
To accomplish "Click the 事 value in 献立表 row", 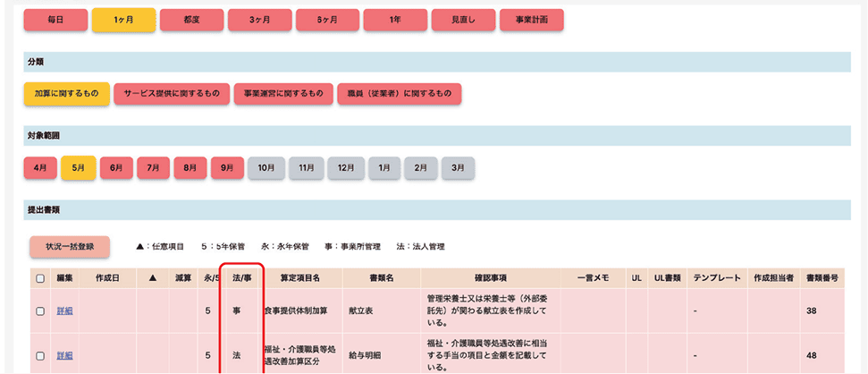I will [237, 311].
